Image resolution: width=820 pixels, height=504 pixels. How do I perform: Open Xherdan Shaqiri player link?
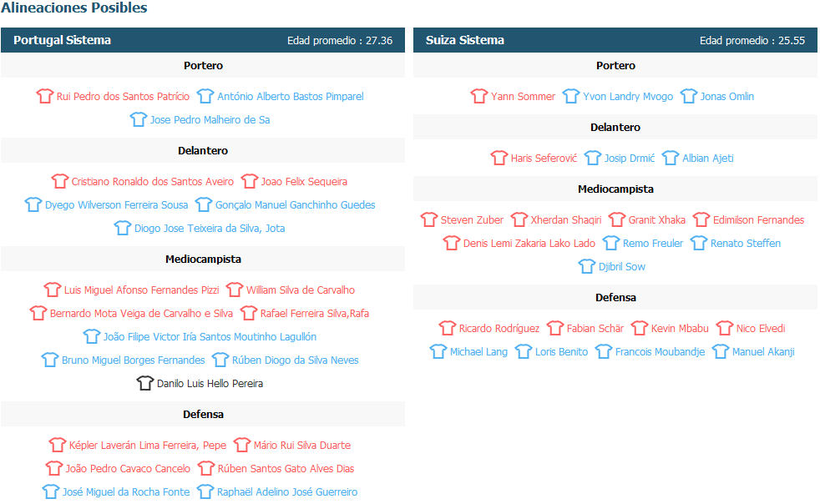[x=565, y=219]
